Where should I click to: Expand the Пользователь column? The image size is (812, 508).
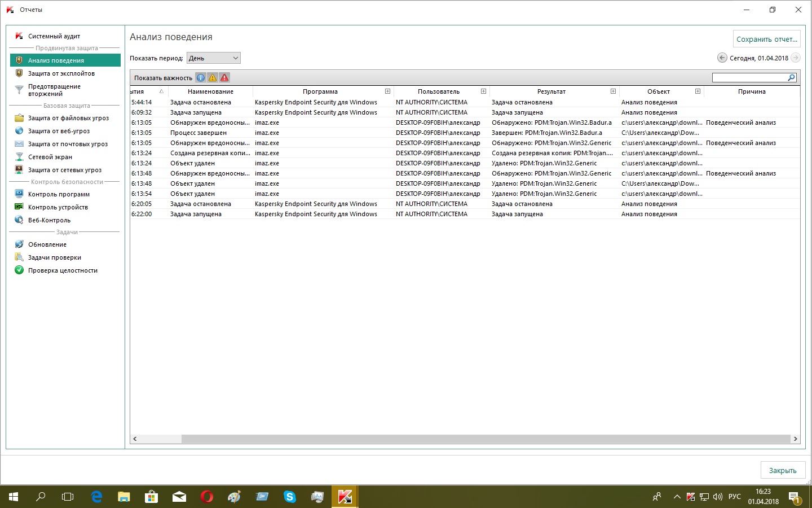(x=483, y=91)
